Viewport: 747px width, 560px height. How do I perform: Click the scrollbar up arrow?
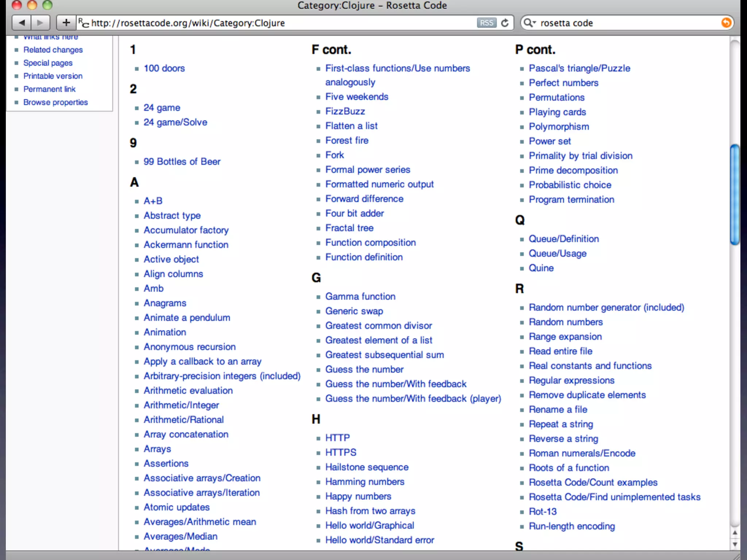point(735,533)
